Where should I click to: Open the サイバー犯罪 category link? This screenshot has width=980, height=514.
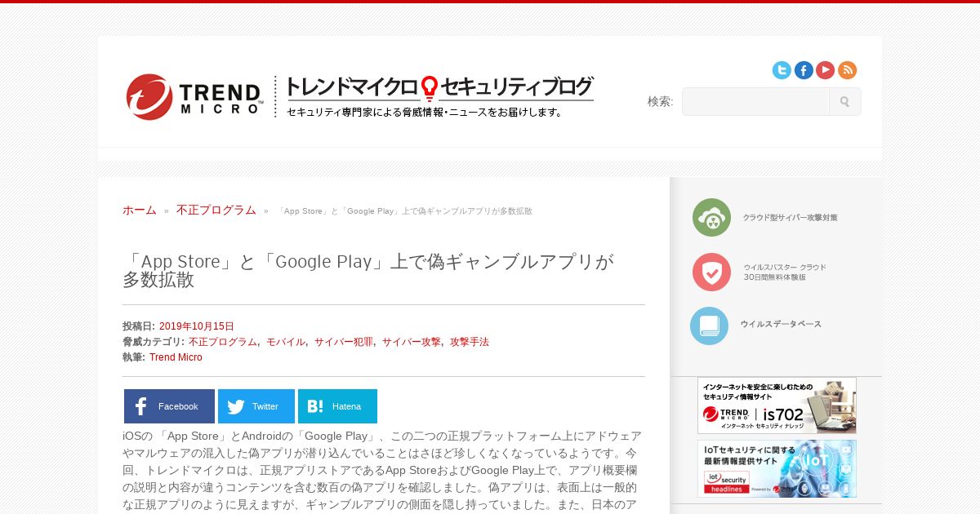click(x=344, y=342)
